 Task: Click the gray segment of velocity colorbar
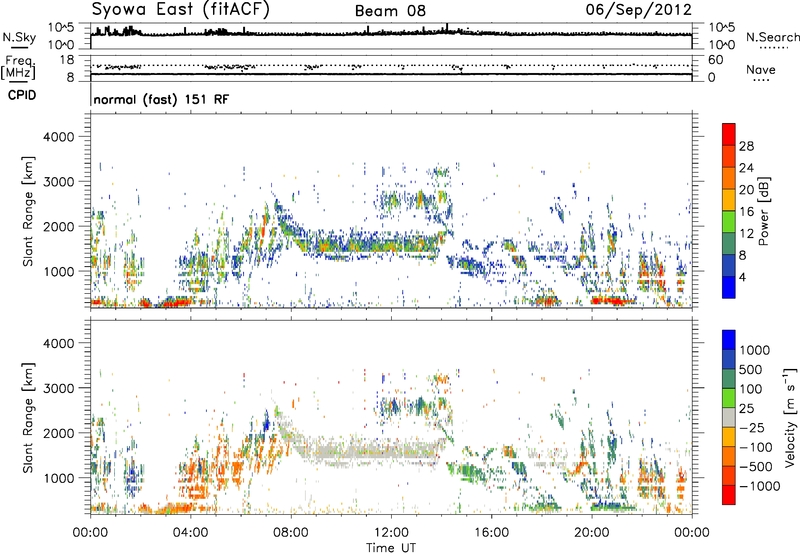point(729,418)
